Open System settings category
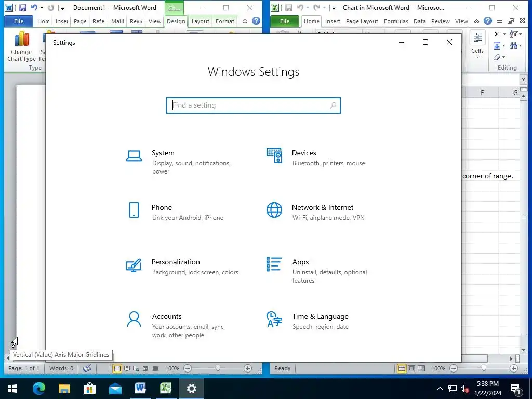Image resolution: width=532 pixels, height=399 pixels. coord(182,162)
